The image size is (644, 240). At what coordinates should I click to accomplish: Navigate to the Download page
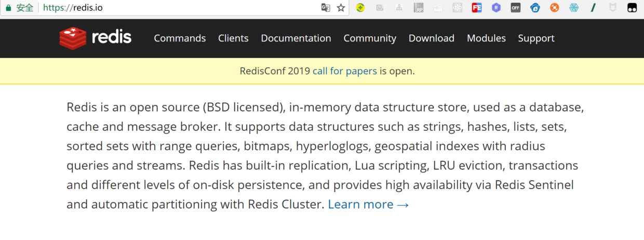click(432, 38)
